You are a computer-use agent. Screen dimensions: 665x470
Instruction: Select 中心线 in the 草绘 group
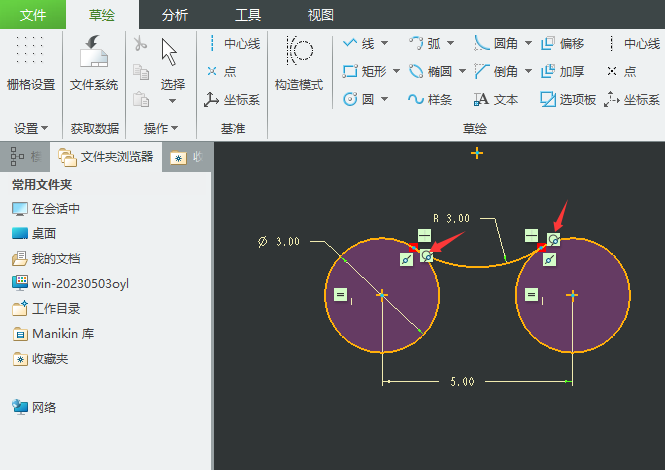click(633, 43)
